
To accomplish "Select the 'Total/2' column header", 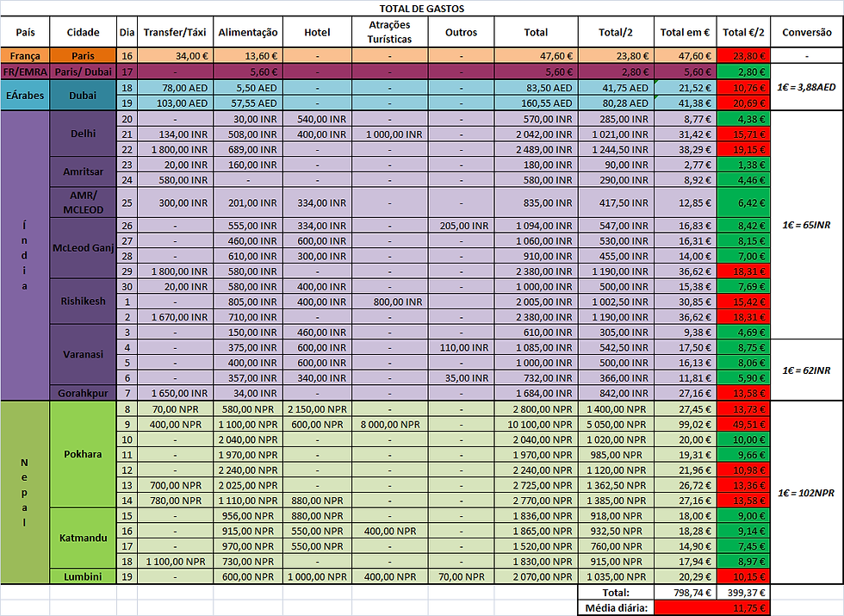I will coord(616,33).
